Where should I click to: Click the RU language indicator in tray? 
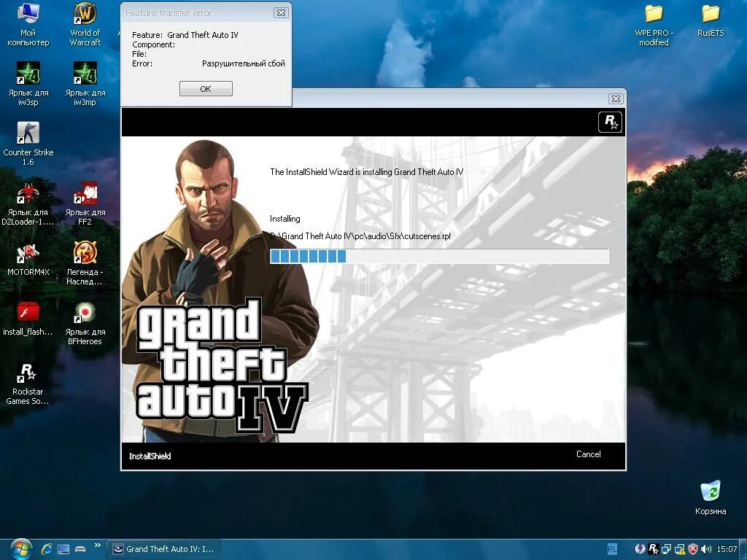coord(612,549)
